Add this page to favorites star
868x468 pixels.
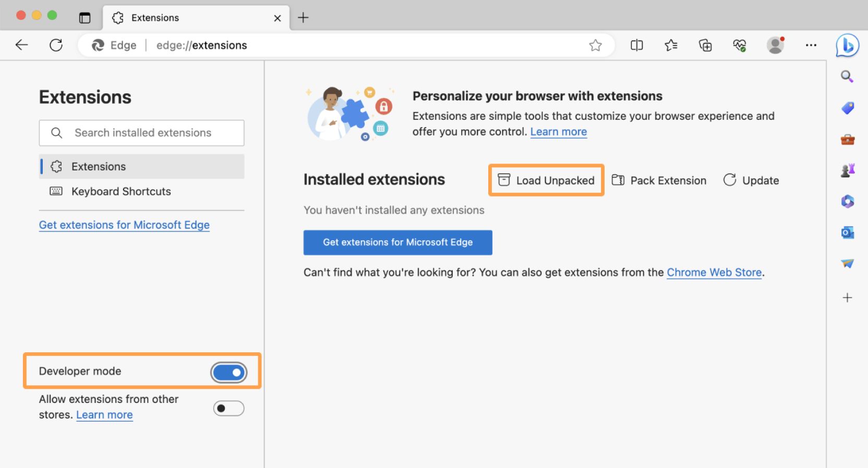coord(595,45)
